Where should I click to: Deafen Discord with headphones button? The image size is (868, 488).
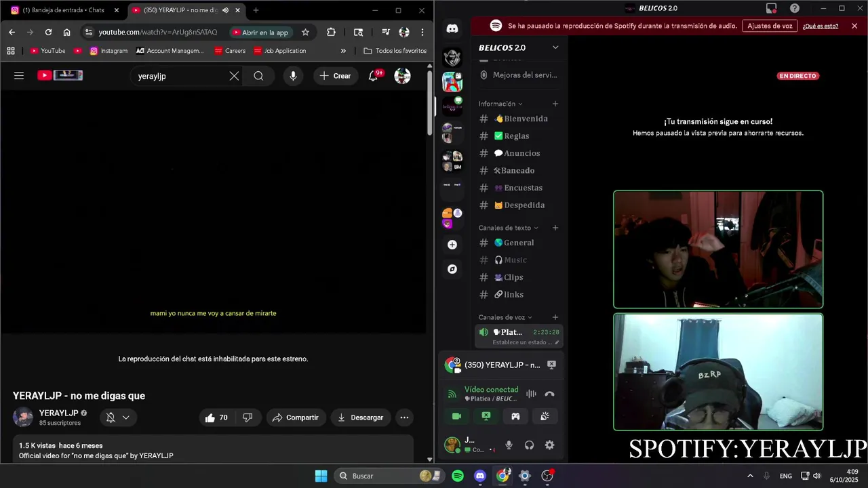[529, 445]
